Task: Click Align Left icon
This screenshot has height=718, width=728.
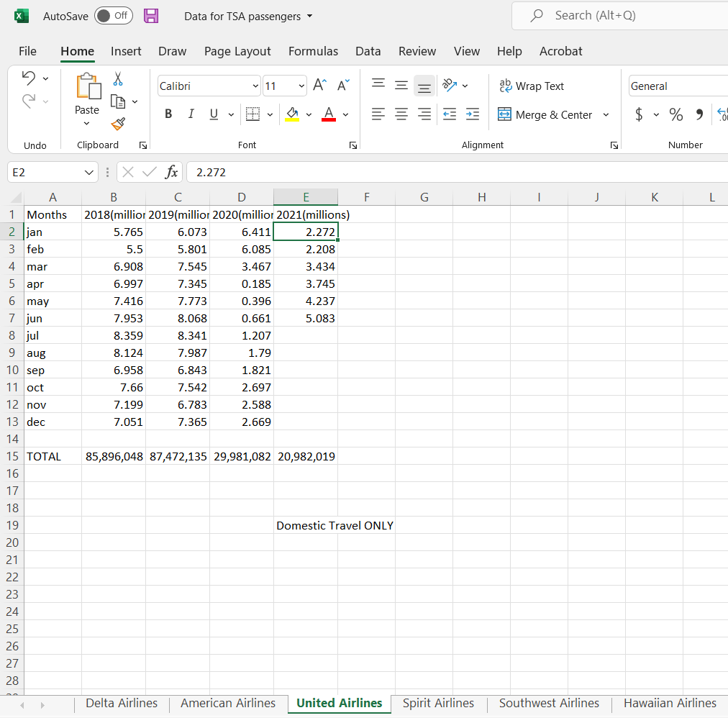Action: point(378,114)
